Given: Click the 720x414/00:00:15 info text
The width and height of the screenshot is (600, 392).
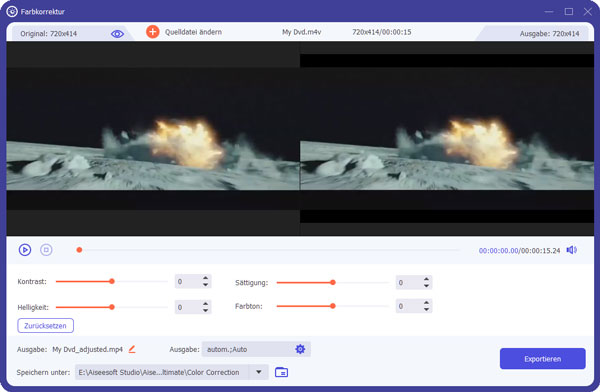Looking at the screenshot, I should pyautogui.click(x=382, y=32).
